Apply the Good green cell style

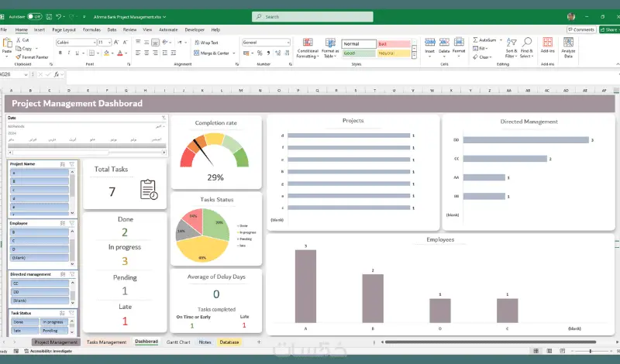pos(359,53)
